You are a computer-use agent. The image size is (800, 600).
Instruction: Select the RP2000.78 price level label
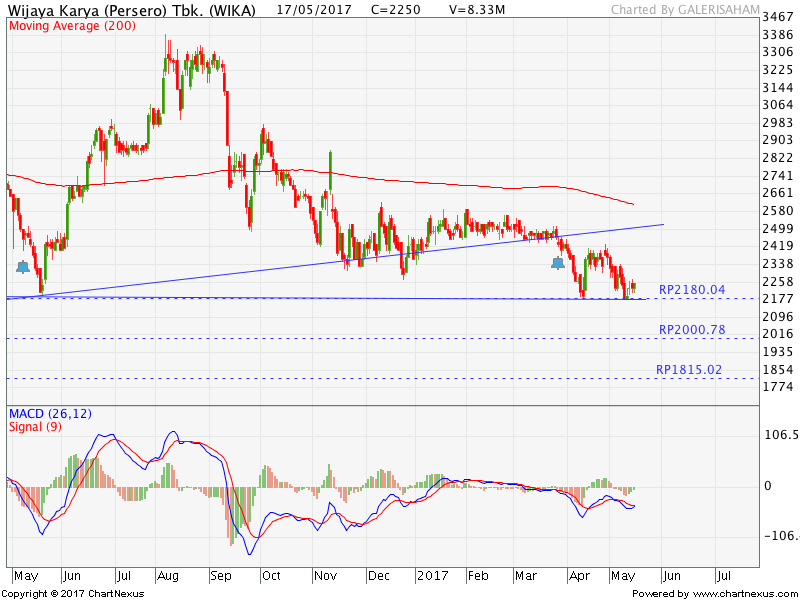(692, 329)
